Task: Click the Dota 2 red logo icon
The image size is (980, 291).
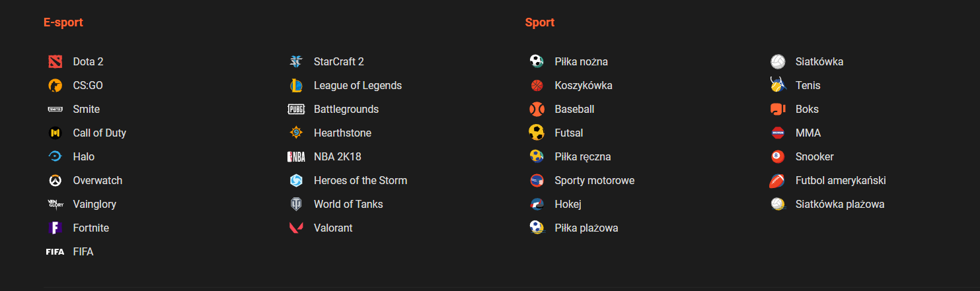Action: click(x=55, y=61)
